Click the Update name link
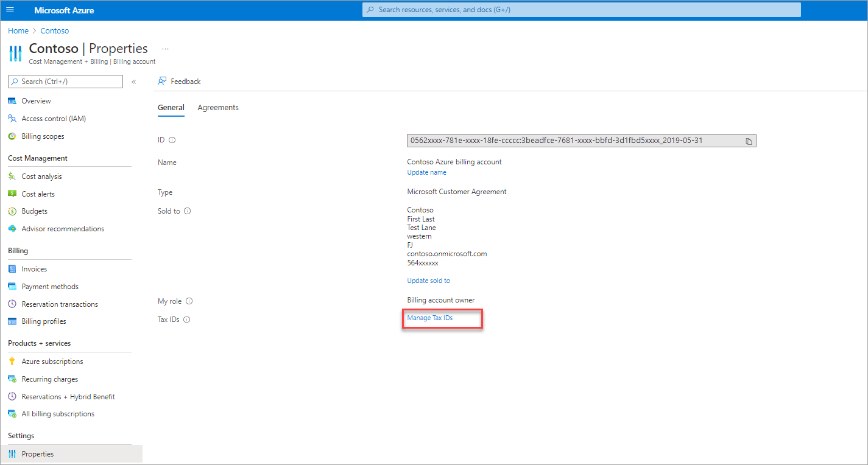 coord(426,172)
